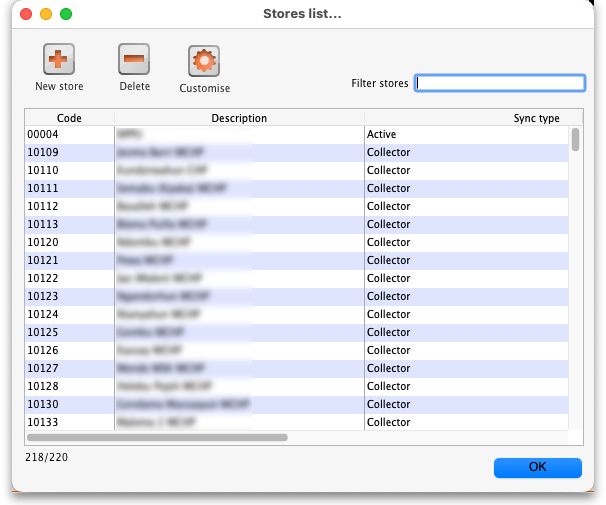The height and width of the screenshot is (505, 606).
Task: Select store row with code 10130
Action: click(68, 404)
